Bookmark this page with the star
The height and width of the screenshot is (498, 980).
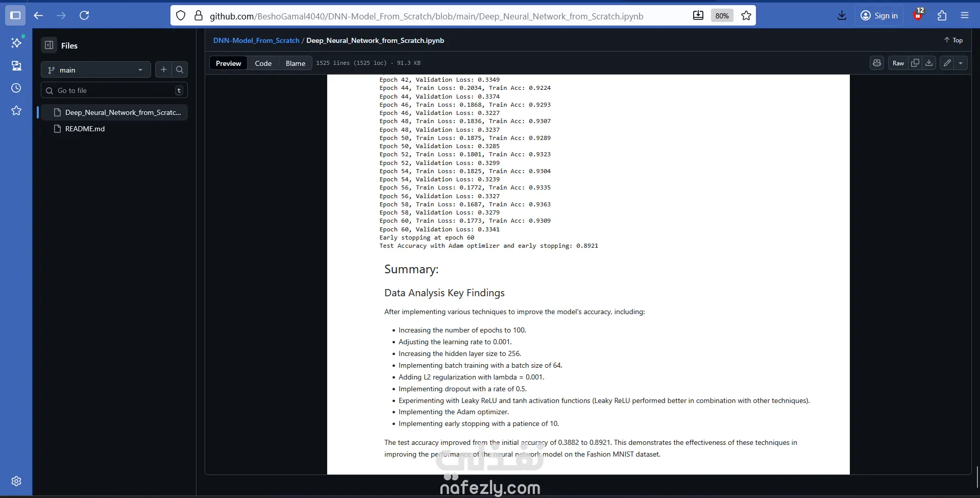point(746,16)
